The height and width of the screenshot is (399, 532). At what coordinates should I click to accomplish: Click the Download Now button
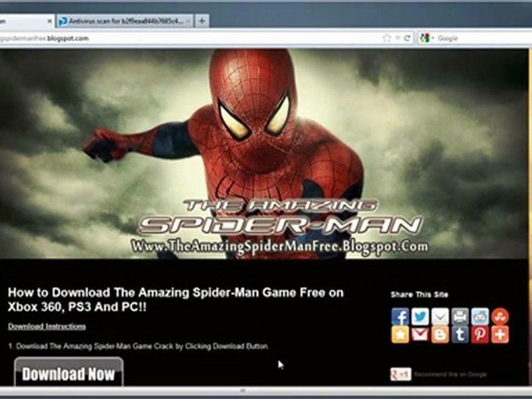(x=69, y=372)
